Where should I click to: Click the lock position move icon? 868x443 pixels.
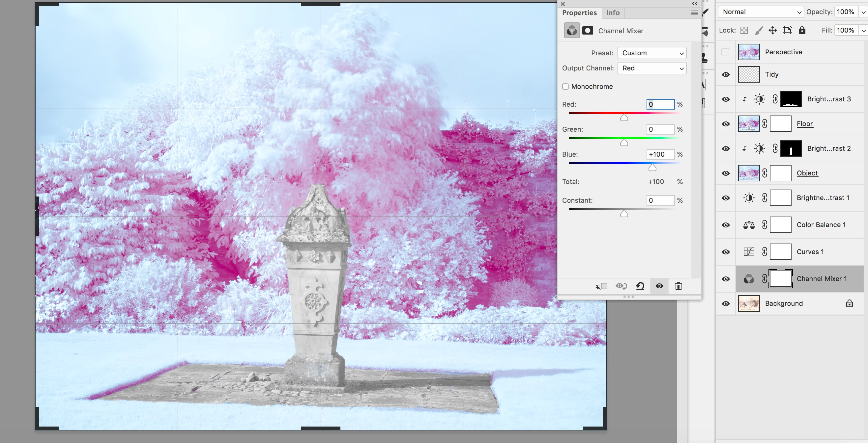point(772,30)
